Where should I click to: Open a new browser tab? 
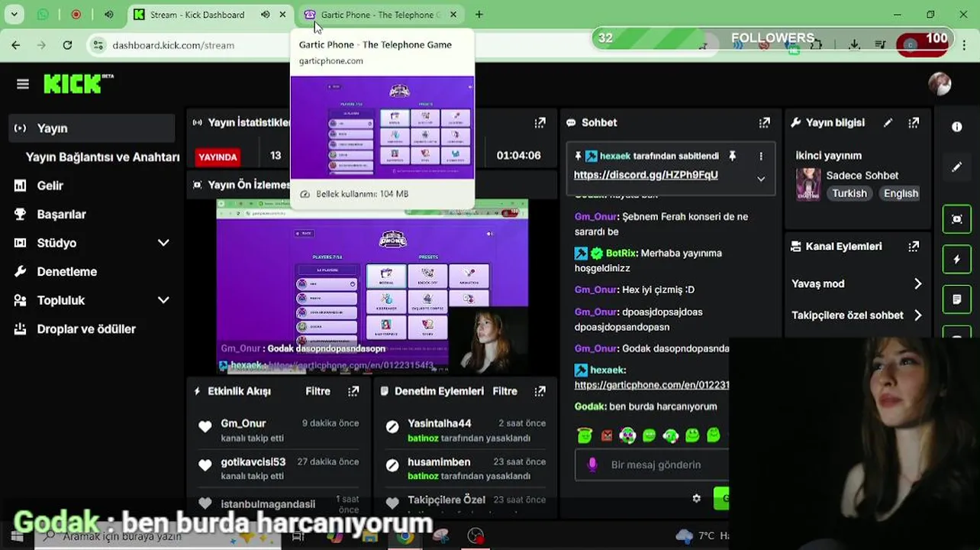coord(479,15)
